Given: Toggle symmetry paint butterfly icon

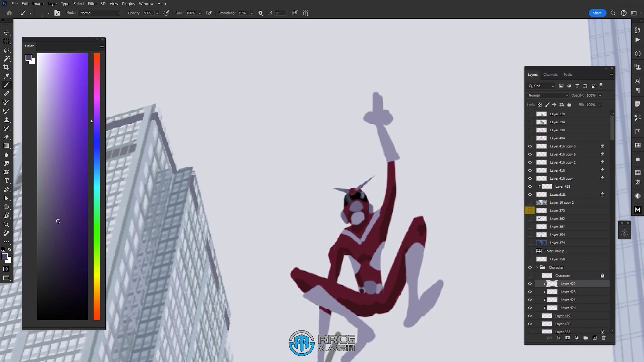Looking at the screenshot, I should [x=306, y=13].
